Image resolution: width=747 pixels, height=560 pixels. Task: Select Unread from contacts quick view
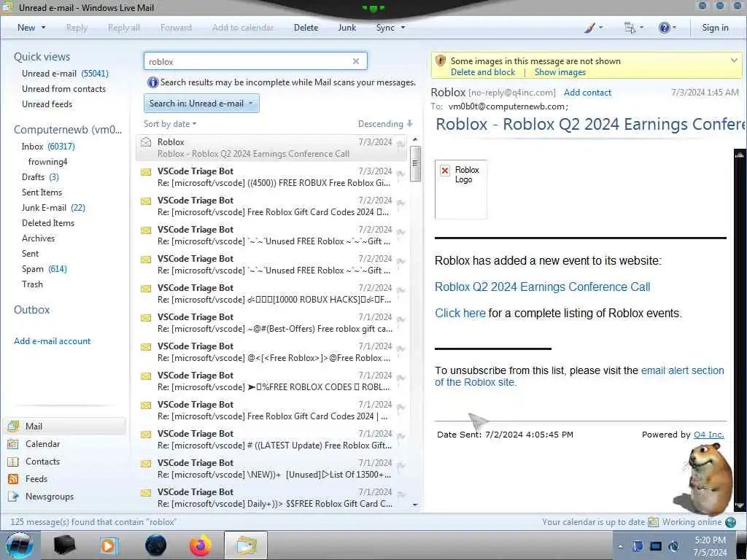64,88
